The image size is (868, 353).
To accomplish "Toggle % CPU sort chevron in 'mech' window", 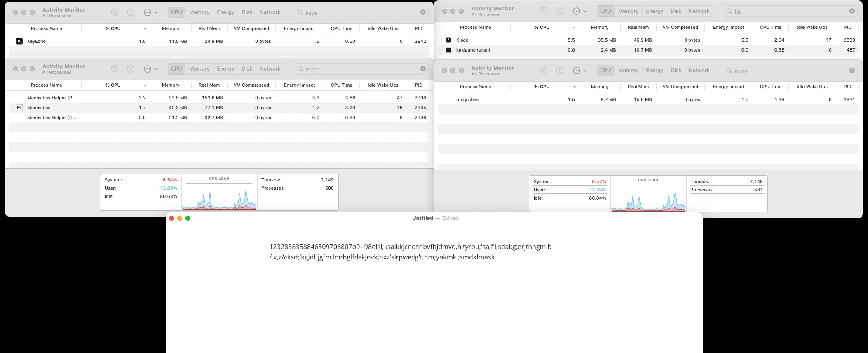I will [x=145, y=85].
